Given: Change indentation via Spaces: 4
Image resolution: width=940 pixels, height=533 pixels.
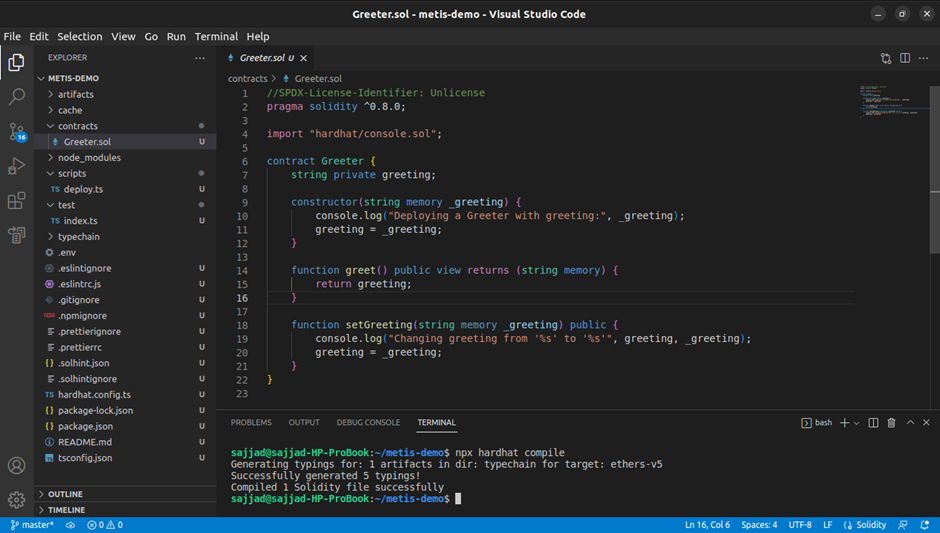Looking at the screenshot, I should [x=759, y=525].
